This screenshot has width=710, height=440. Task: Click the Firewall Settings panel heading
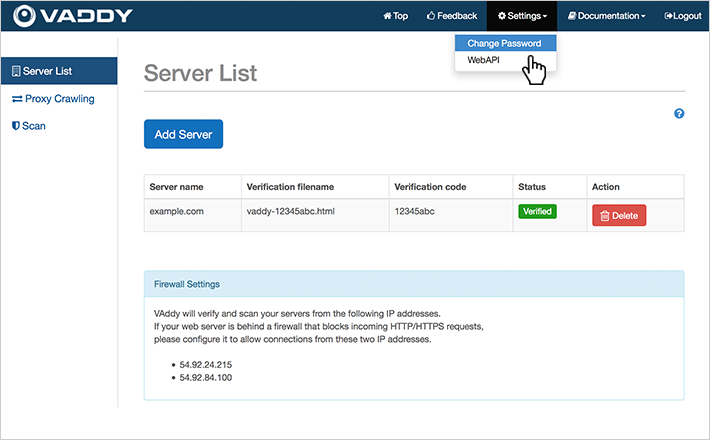414,284
